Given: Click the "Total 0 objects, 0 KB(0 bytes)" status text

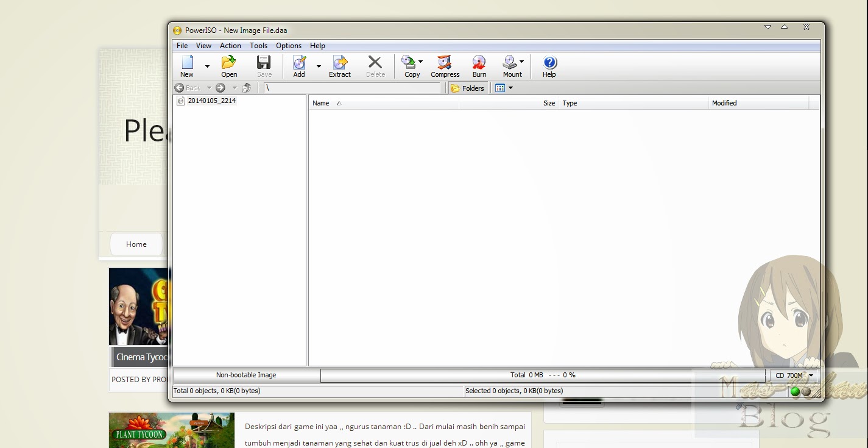Looking at the screenshot, I should click(x=217, y=391).
